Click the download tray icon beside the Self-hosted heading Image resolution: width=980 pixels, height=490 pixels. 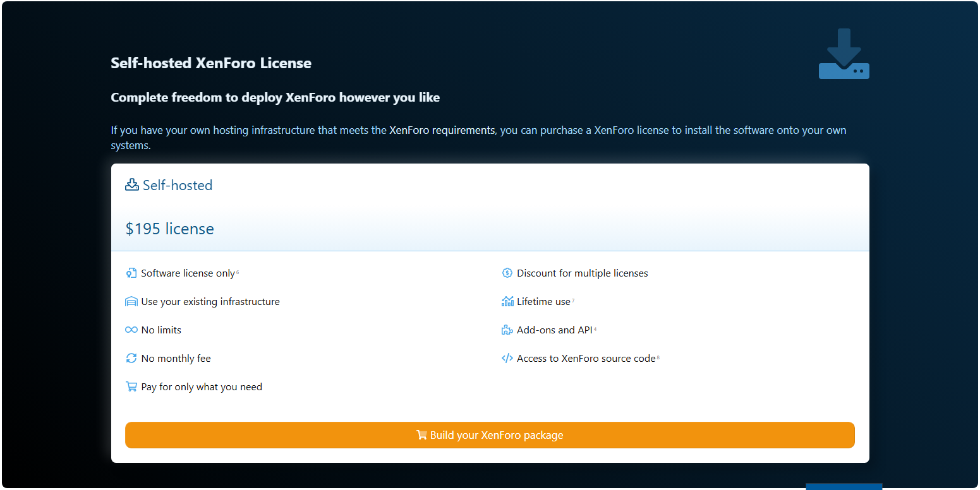131,185
